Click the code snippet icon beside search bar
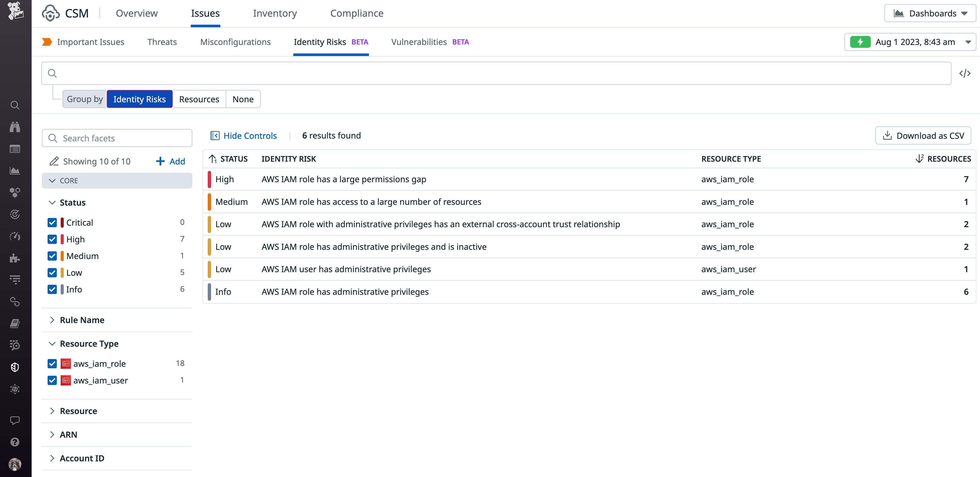Screen dimensions: 980x477 (965, 74)
